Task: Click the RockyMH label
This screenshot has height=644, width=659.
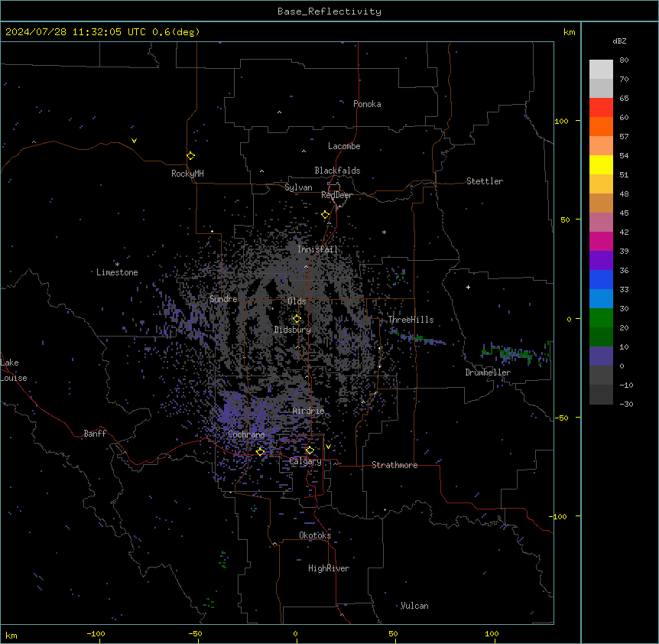Action: [187, 174]
